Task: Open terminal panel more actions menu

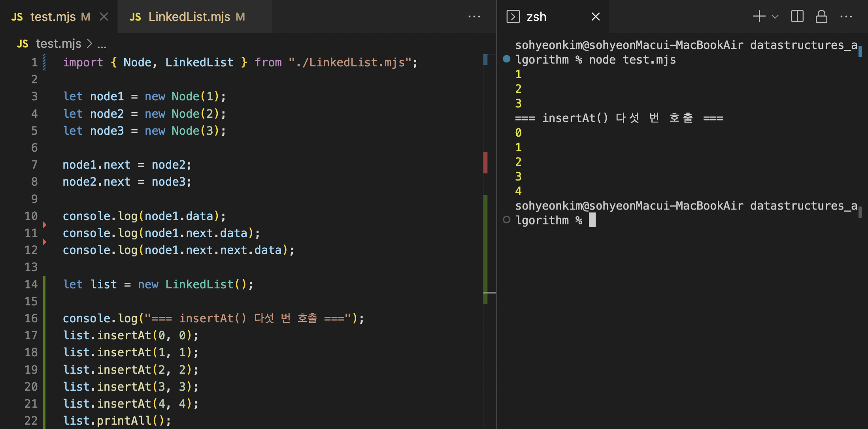Action: click(846, 17)
